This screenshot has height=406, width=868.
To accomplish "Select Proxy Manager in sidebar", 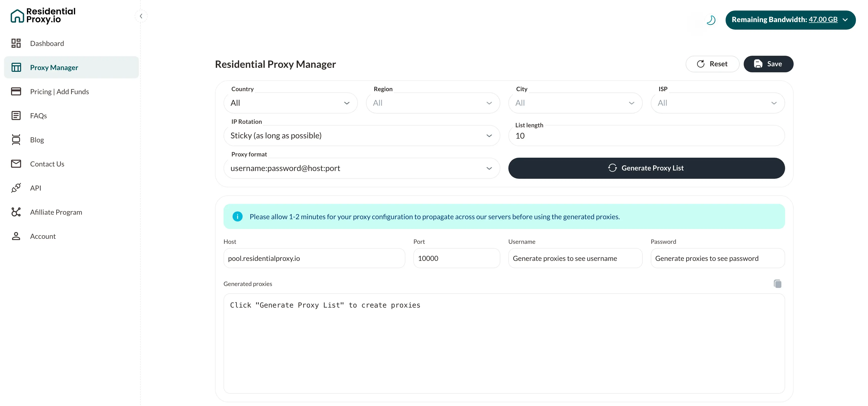I will 54,67.
